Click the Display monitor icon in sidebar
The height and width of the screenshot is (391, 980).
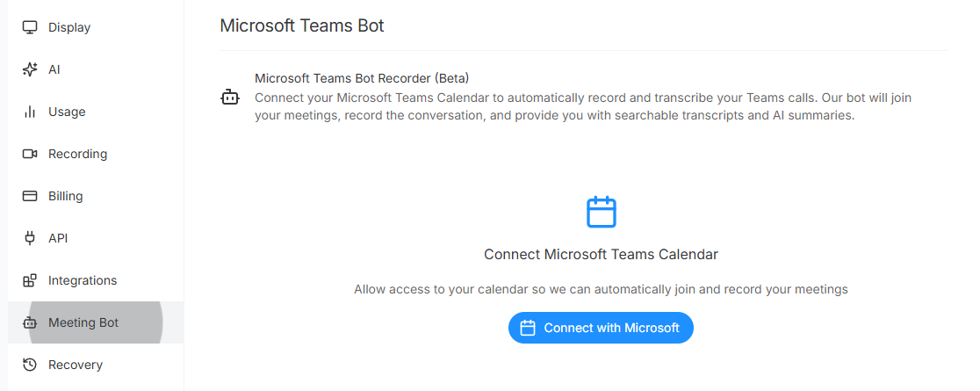coord(30,27)
